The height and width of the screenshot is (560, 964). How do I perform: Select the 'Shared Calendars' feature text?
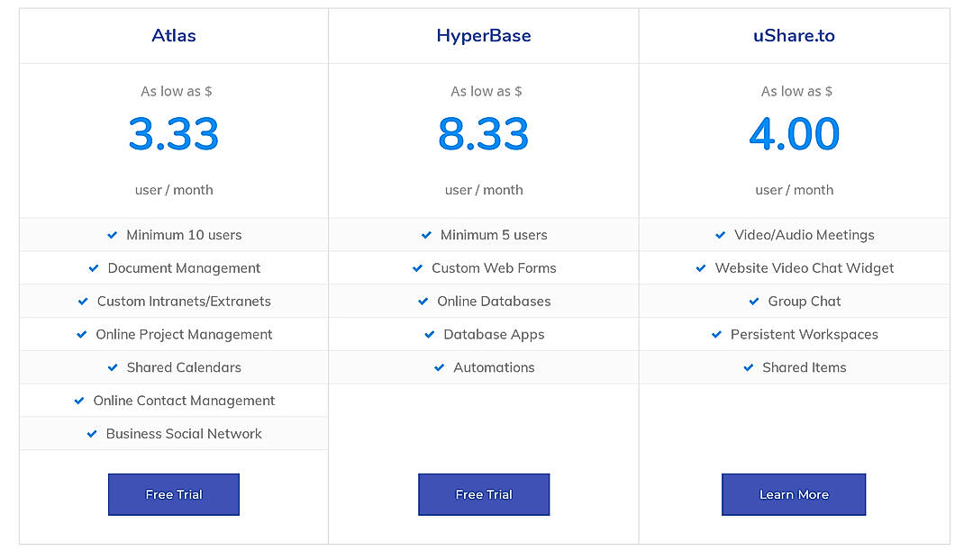184,367
